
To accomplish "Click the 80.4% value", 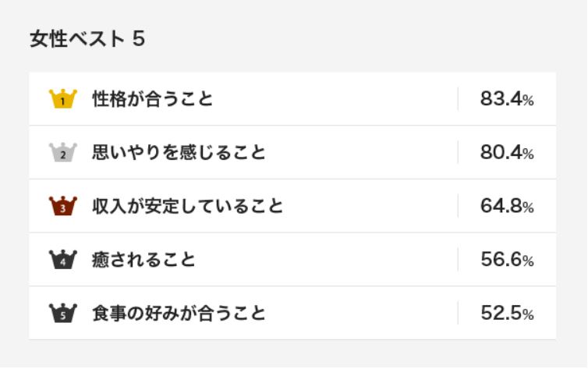I will click(x=507, y=153).
